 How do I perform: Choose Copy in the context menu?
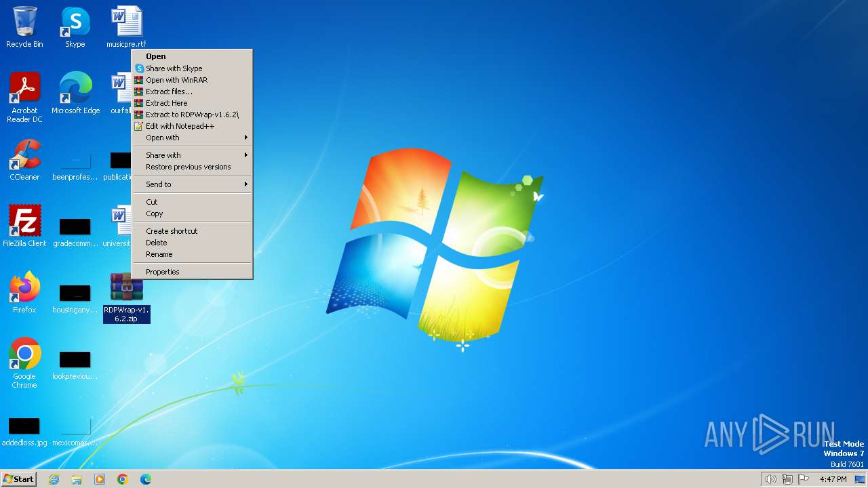tap(192, 213)
